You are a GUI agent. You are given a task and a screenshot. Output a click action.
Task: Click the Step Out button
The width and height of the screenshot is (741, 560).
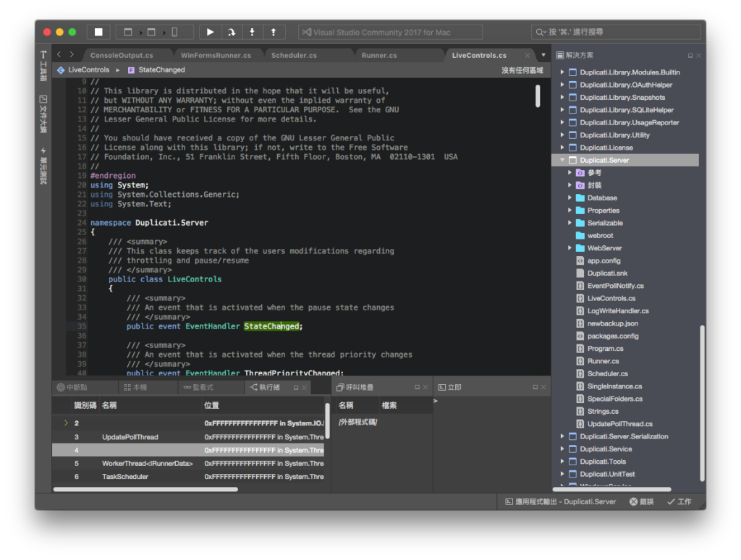click(274, 32)
